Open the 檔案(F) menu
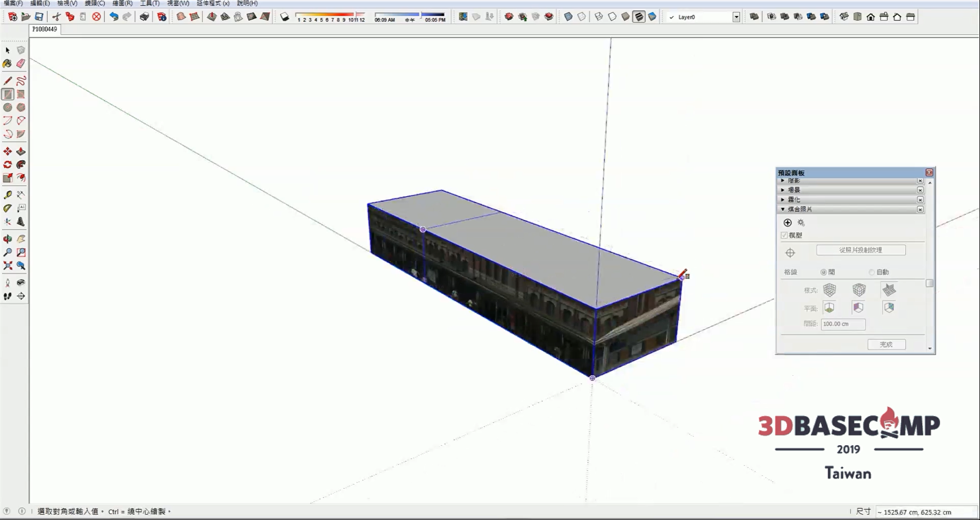980x520 pixels. (13, 3)
